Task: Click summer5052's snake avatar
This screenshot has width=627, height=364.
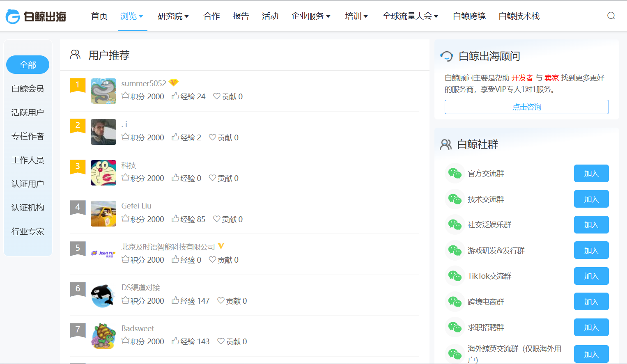Action: [x=103, y=91]
